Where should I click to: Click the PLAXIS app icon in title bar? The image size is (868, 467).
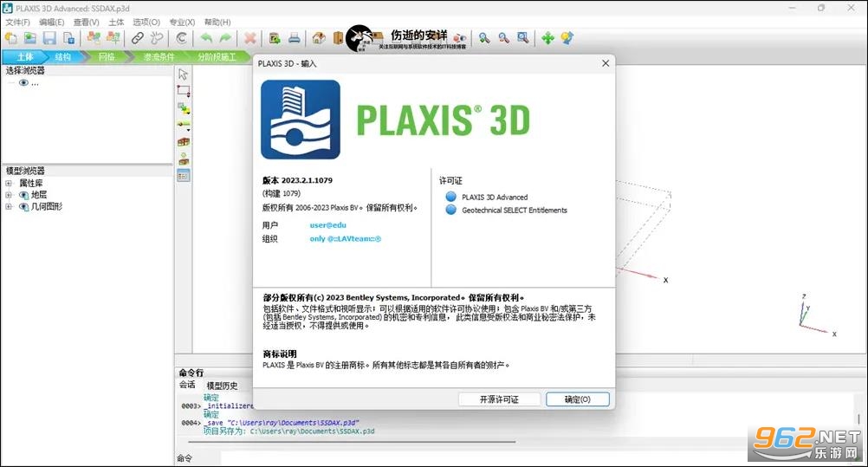pyautogui.click(x=8, y=8)
